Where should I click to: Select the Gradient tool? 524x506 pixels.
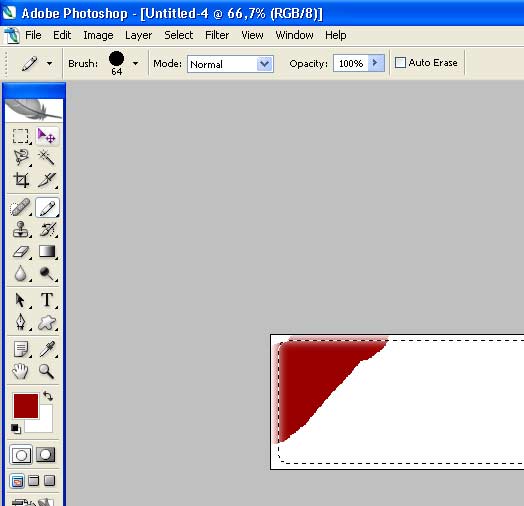[47, 252]
